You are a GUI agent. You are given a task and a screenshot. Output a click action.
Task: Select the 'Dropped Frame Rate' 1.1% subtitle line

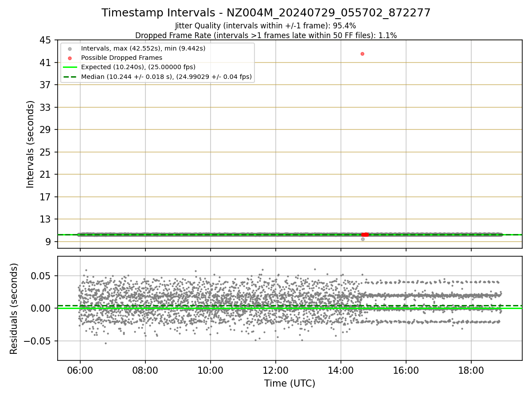[x=266, y=35]
